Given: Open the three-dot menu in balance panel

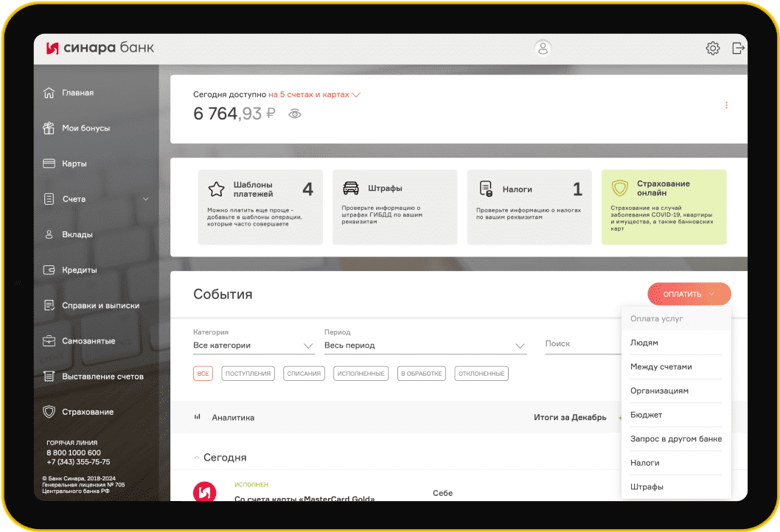Looking at the screenshot, I should point(726,105).
